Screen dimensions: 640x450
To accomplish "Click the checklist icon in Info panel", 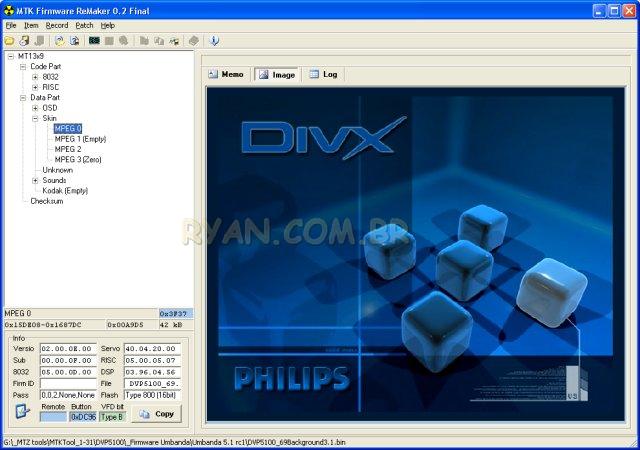I will [x=22, y=412].
